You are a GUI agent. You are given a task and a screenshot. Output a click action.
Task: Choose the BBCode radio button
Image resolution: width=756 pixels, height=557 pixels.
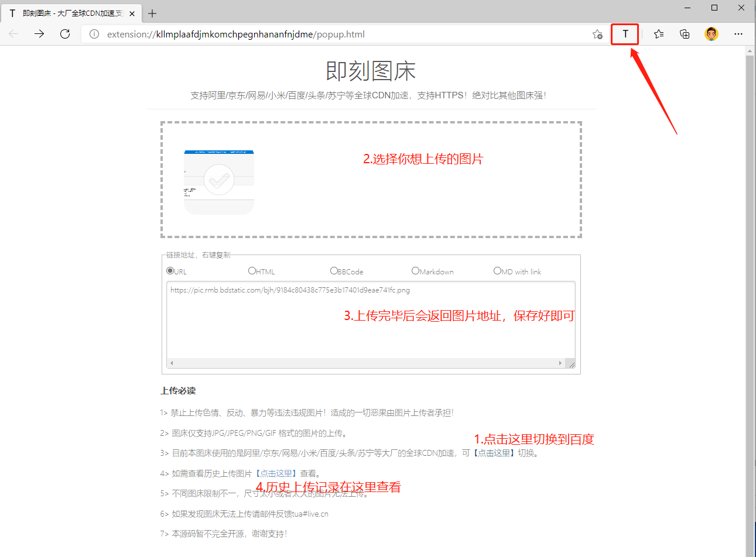[x=334, y=271]
